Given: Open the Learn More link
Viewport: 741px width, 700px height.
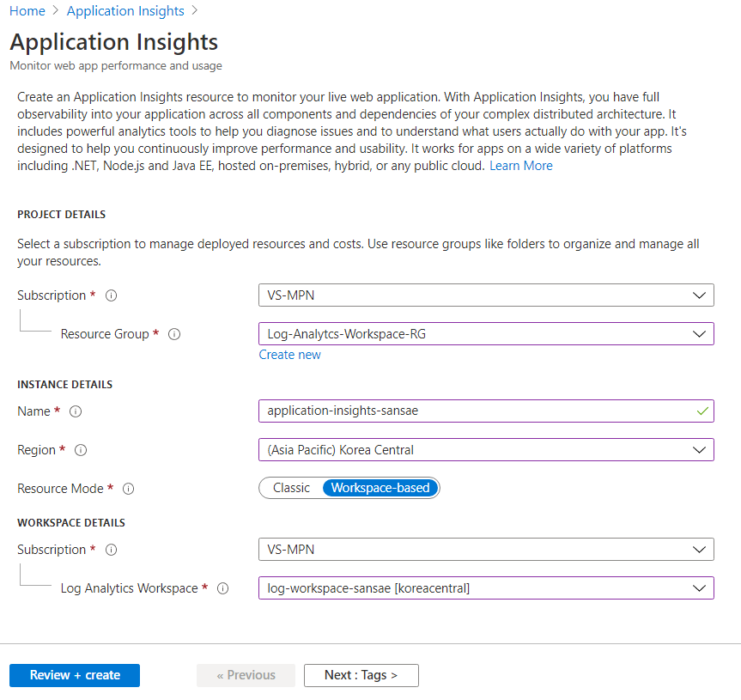Looking at the screenshot, I should coord(520,166).
